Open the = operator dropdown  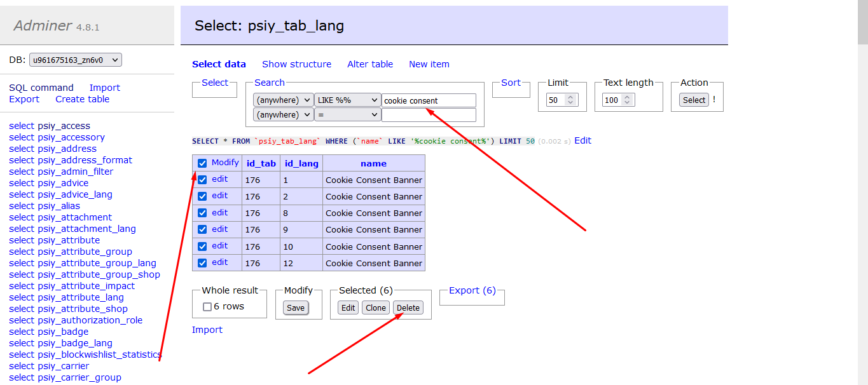(x=348, y=115)
